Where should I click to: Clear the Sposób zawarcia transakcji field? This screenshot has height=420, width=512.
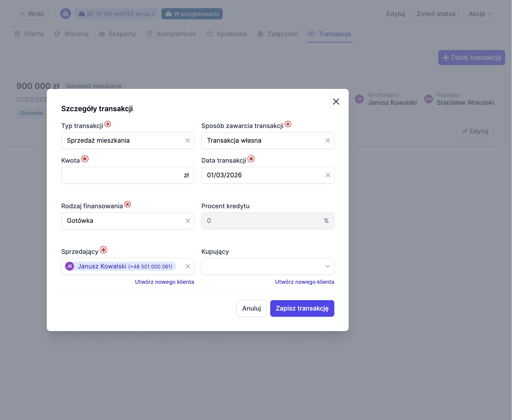click(x=328, y=141)
